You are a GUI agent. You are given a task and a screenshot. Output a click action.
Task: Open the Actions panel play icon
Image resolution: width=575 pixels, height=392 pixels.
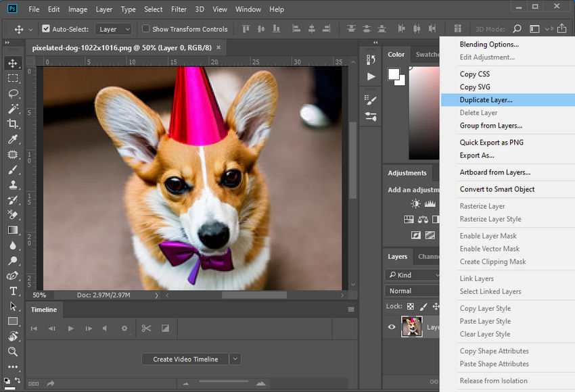[x=371, y=76]
